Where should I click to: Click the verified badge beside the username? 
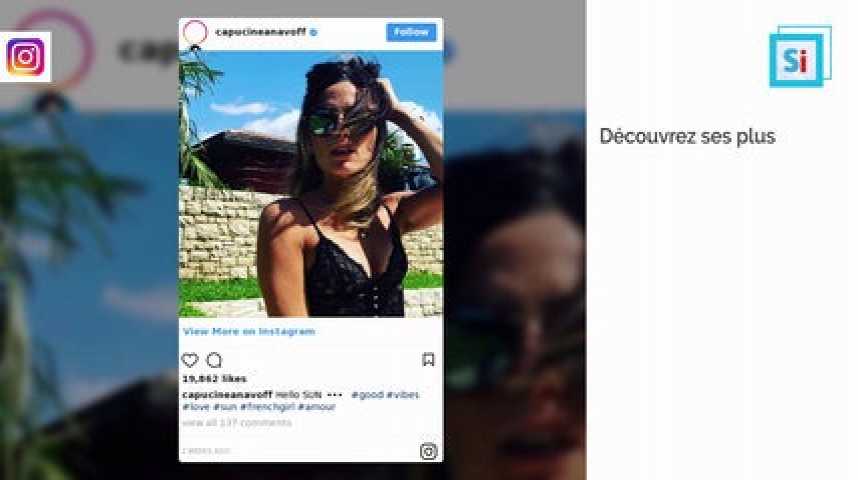pos(314,32)
